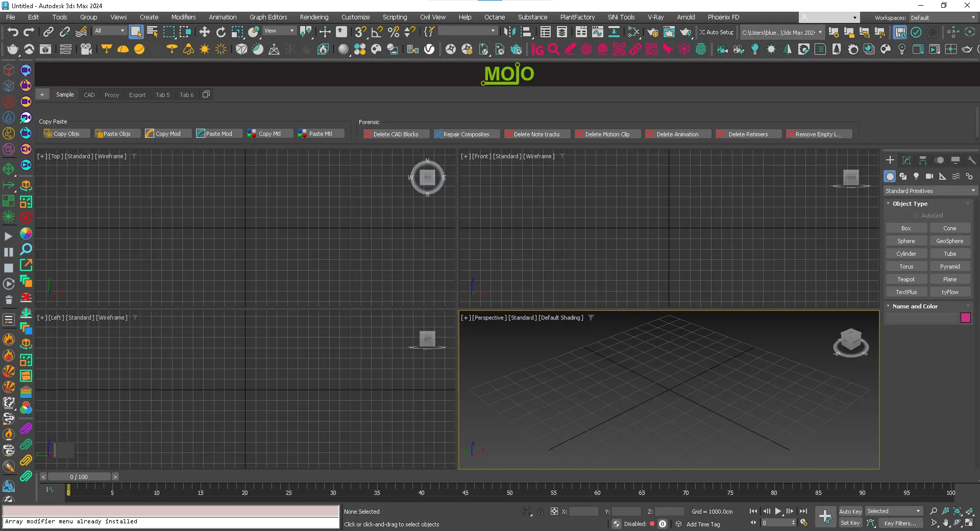980x531 pixels.
Task: Click the Delete CAD Blocks button
Action: (396, 134)
